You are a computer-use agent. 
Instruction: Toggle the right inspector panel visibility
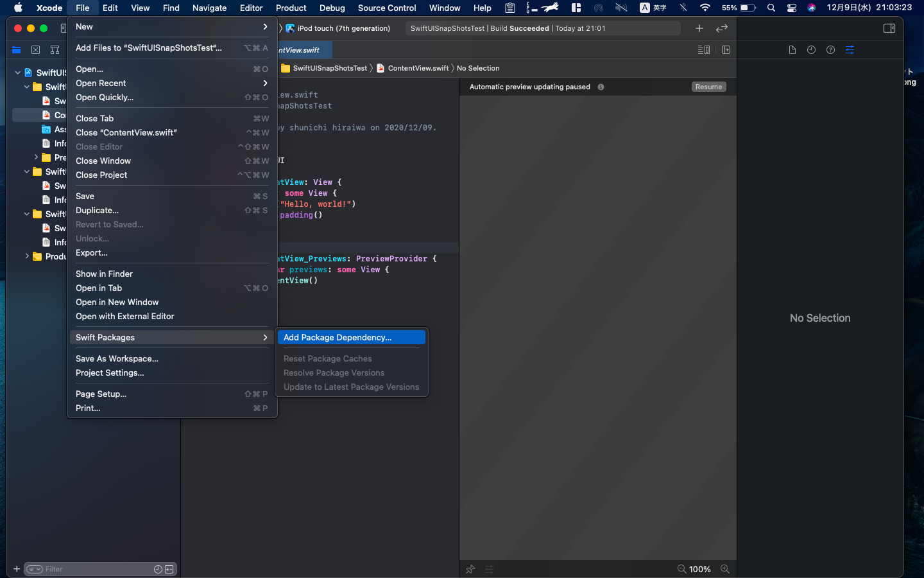(x=889, y=28)
